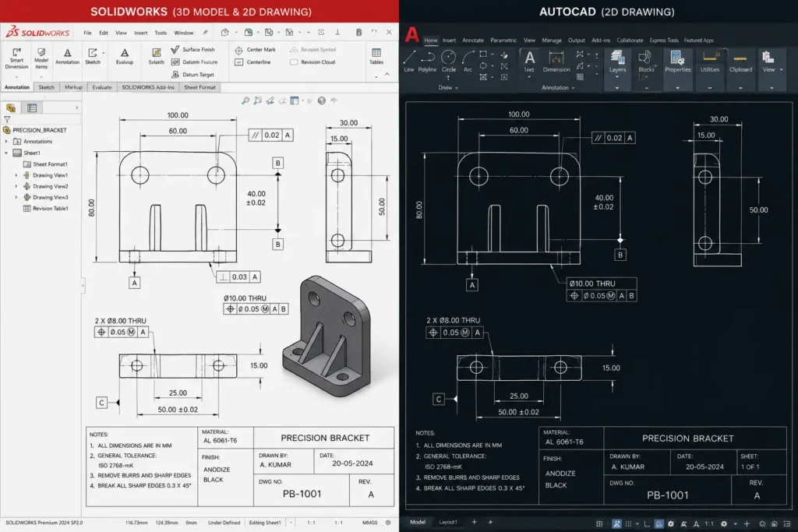Toggle highlighted drawing aid button left of dotted grid icon

(616, 523)
